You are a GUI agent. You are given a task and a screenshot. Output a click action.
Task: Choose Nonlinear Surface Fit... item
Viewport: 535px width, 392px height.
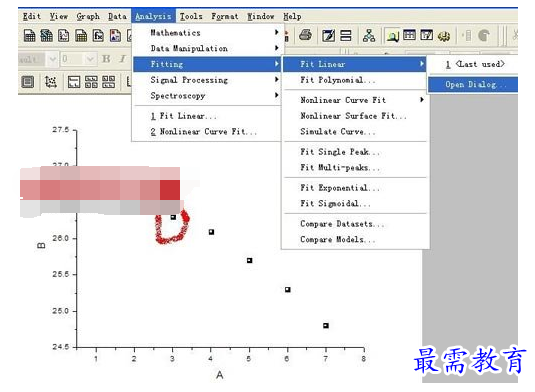(x=355, y=116)
